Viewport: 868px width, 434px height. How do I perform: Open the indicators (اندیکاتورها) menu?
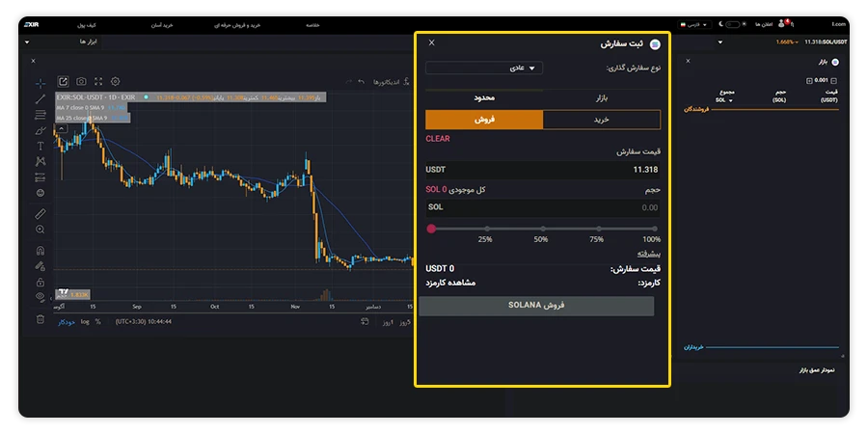[x=391, y=82]
